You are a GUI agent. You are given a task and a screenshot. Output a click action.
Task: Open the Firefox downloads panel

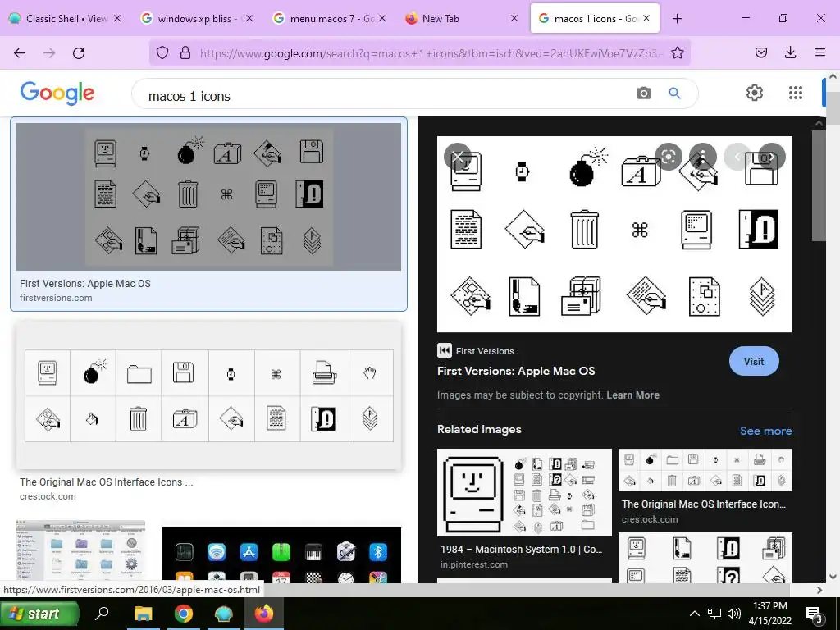point(790,52)
